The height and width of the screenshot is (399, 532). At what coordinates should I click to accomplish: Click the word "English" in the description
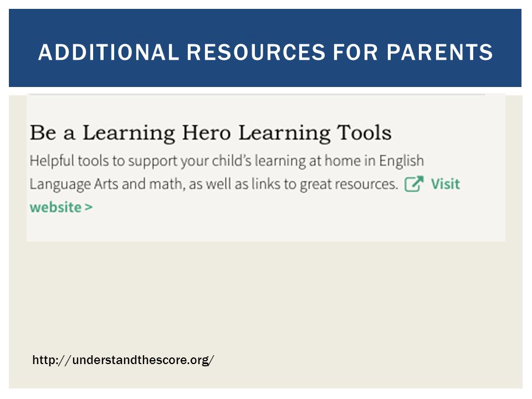(401, 161)
